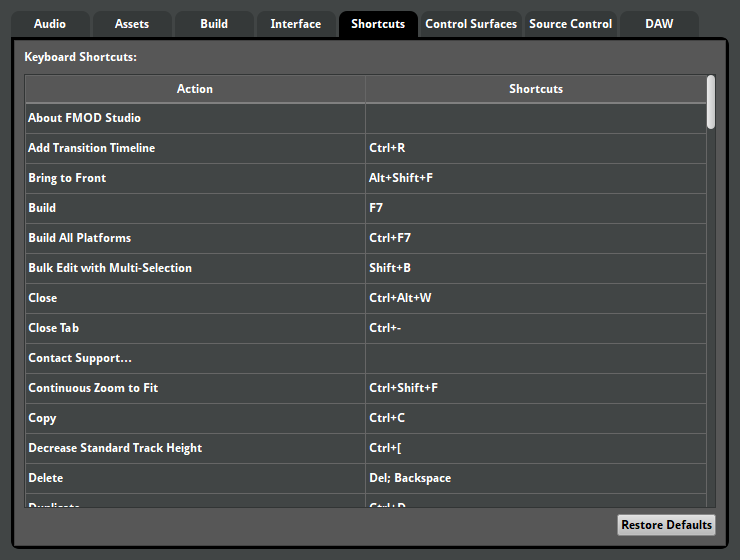
Task: Click the Del; Backspace shortcut cell
Action: tap(536, 478)
